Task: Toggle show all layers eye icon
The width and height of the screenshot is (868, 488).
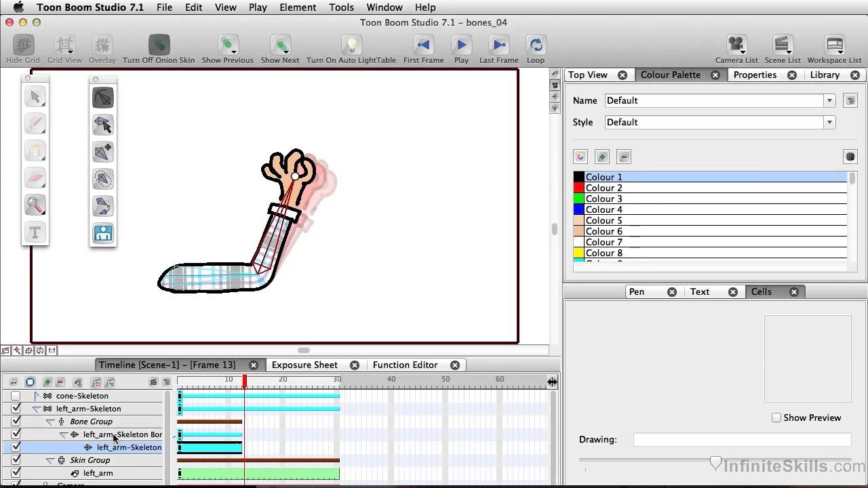Action: click(14, 382)
